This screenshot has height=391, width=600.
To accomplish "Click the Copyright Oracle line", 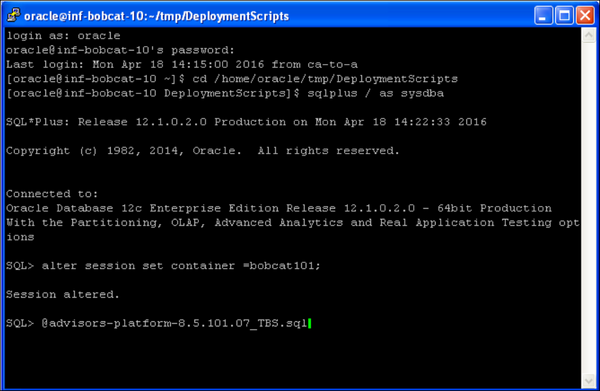I will tap(202, 151).
